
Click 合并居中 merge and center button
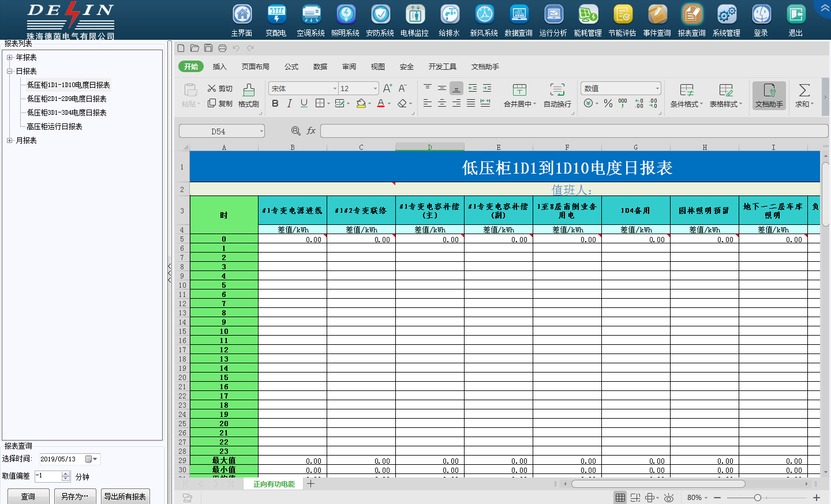click(x=520, y=96)
